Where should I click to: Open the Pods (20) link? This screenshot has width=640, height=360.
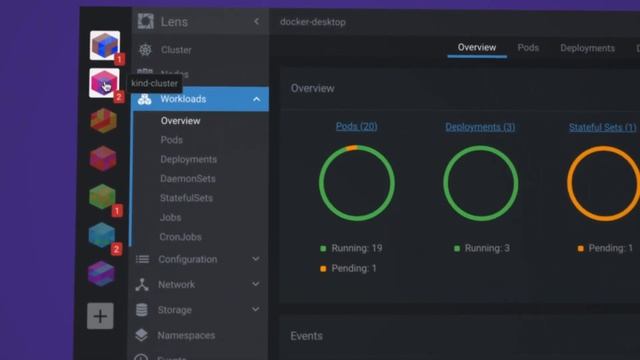click(x=356, y=127)
